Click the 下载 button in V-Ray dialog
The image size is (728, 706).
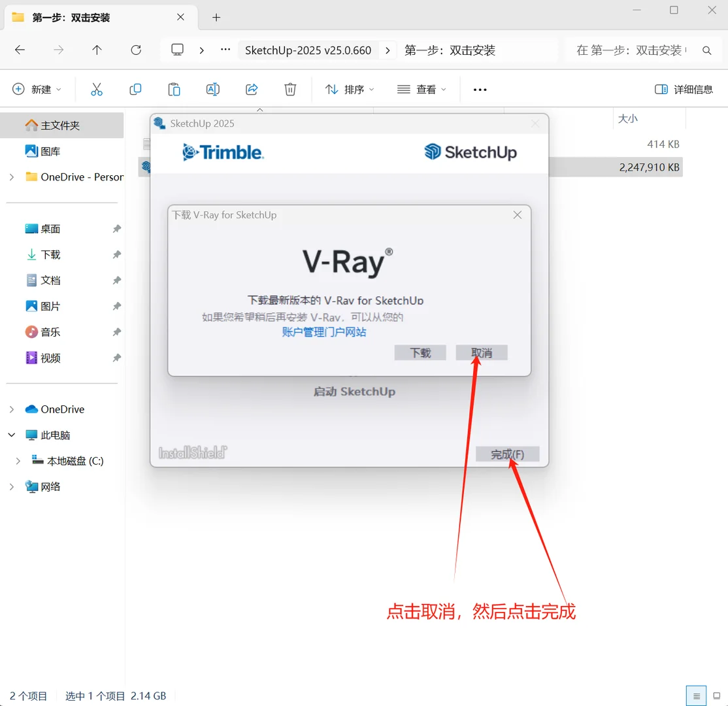pos(420,352)
